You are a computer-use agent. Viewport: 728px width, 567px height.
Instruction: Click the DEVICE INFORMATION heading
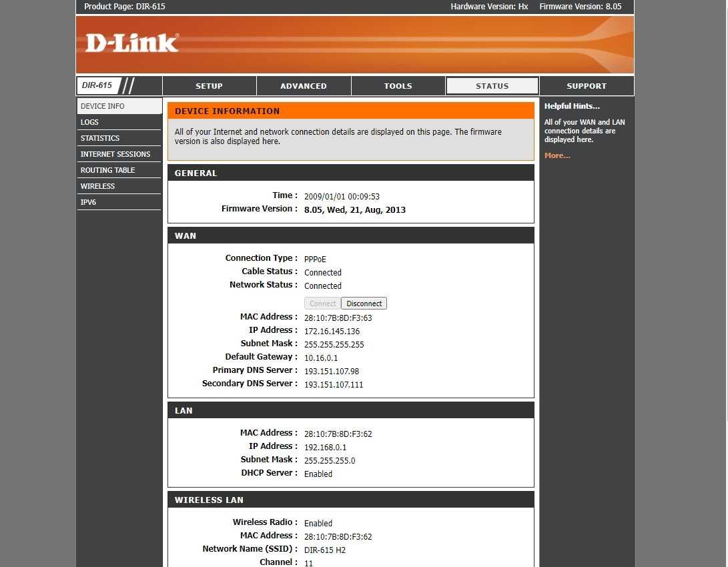[227, 111]
